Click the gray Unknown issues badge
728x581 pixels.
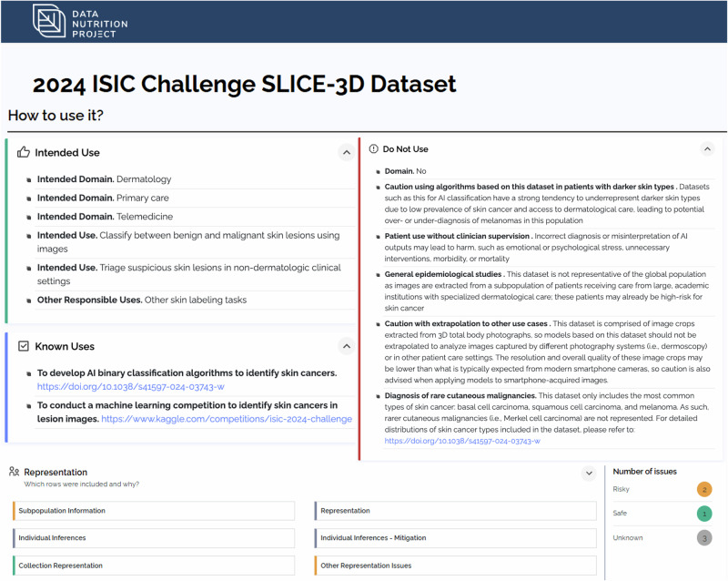coord(703,538)
